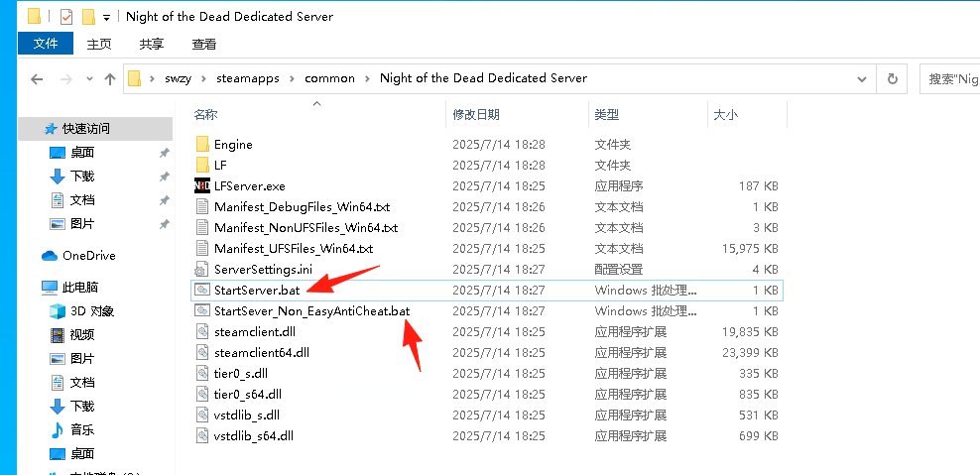Select the Engine folder icon
The height and width of the screenshot is (475, 980).
tap(202, 145)
